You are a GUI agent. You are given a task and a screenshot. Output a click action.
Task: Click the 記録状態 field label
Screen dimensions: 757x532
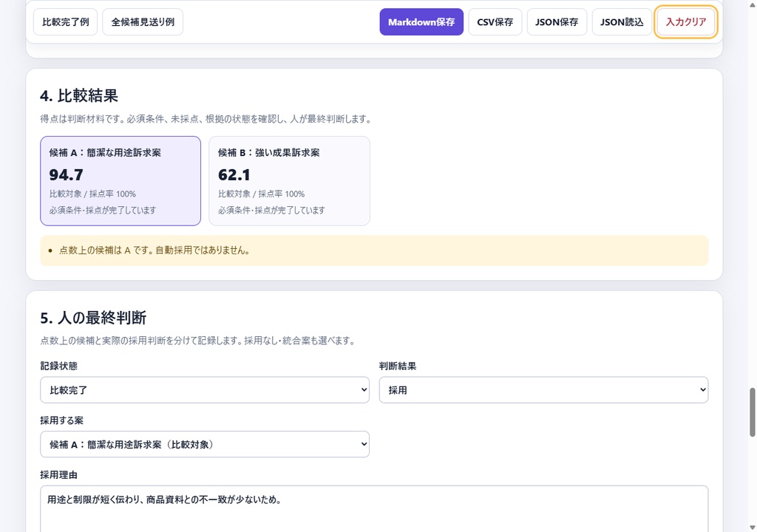click(x=59, y=366)
